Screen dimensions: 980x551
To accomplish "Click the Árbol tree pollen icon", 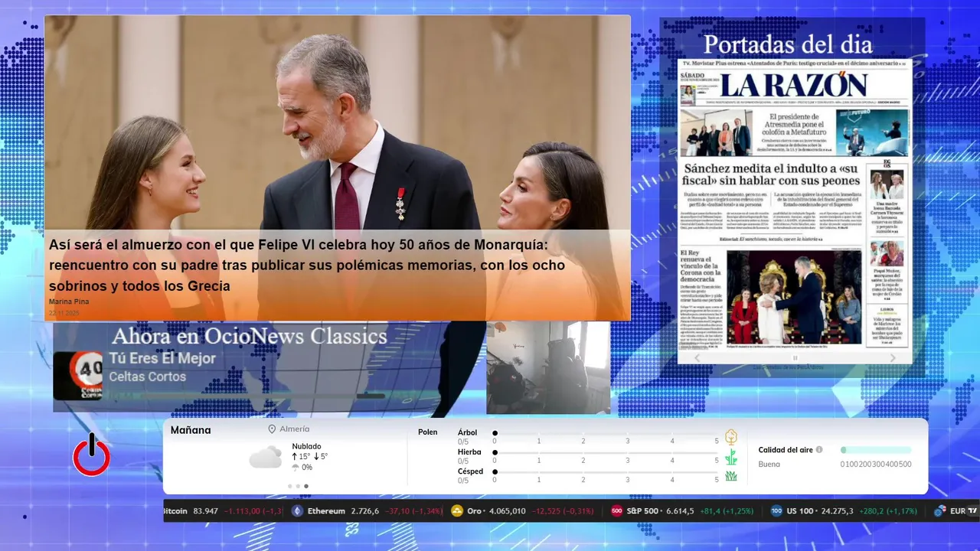I will [x=731, y=437].
